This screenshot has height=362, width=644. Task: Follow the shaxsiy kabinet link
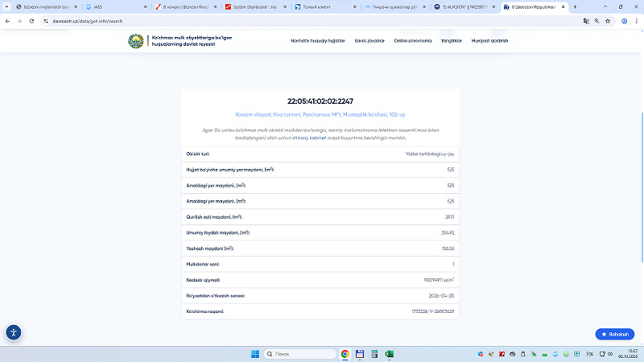tap(309, 138)
